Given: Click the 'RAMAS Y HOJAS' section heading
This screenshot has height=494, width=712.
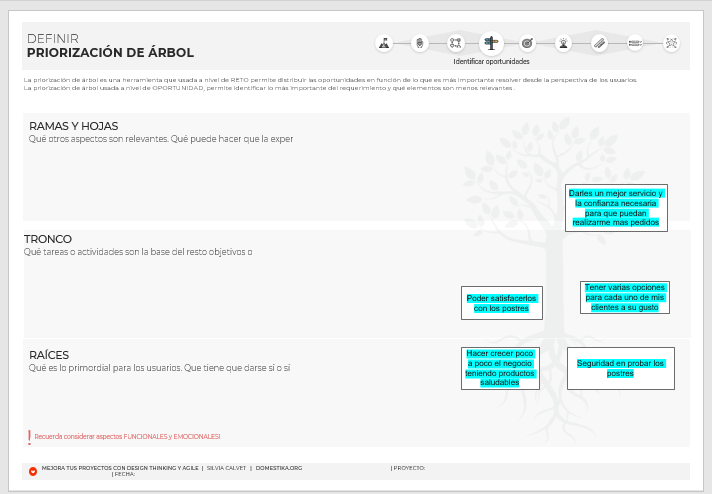Looking at the screenshot, I should (x=74, y=126).
